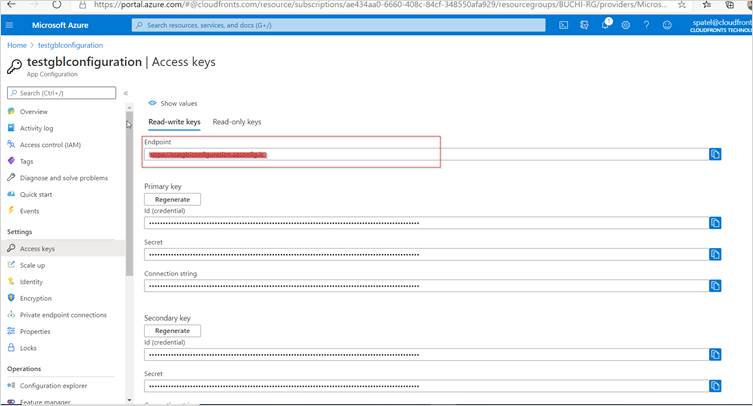Regenerate the Primary key
The width and height of the screenshot is (753, 406).
173,199
